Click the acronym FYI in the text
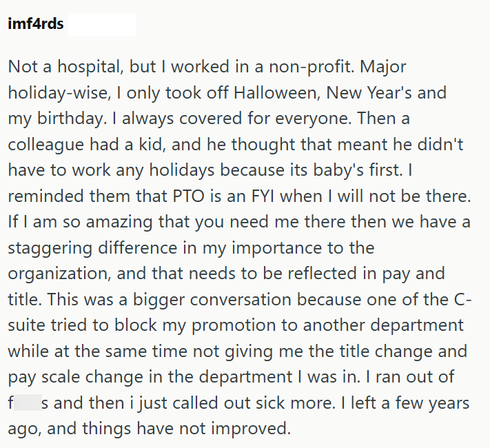 click(x=263, y=196)
